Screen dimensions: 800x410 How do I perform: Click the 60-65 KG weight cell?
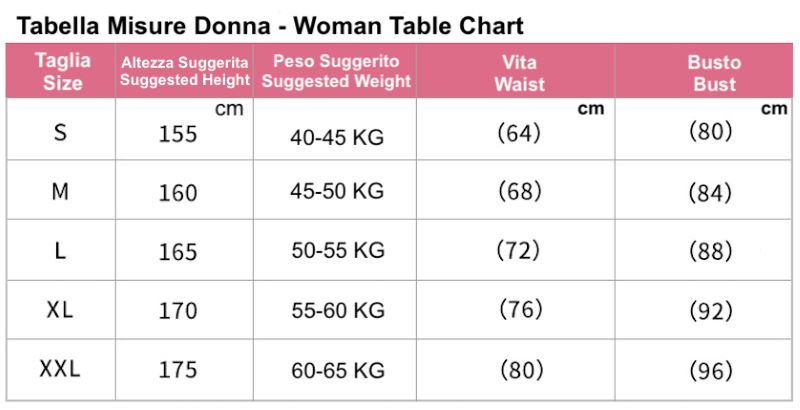(338, 371)
